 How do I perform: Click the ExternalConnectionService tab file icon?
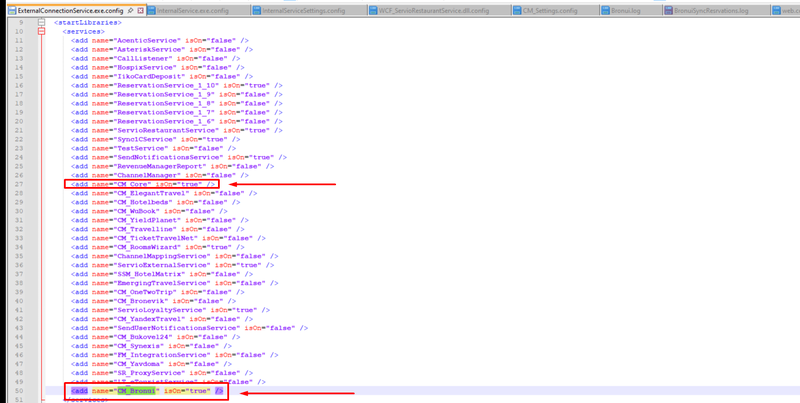(x=8, y=8)
